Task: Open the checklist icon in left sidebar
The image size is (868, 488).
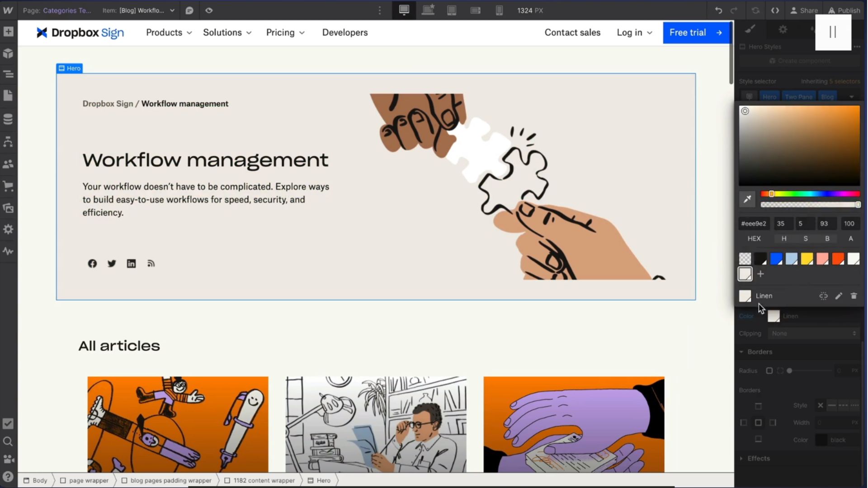Action: coord(8,424)
